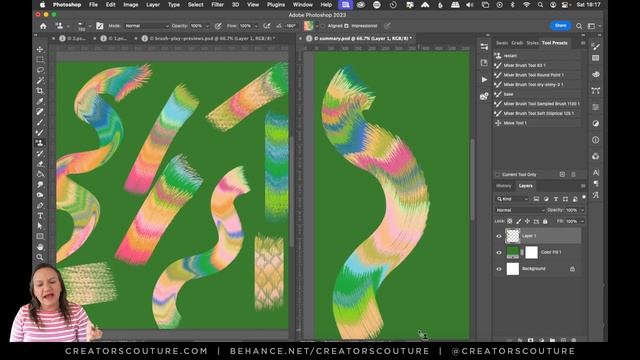Open the Properties sliders panel icon
Screen dimensions: 640x360
[484, 47]
